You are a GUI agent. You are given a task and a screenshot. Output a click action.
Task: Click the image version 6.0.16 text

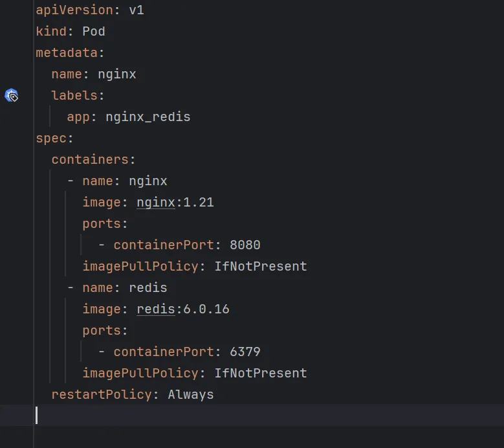(206, 309)
